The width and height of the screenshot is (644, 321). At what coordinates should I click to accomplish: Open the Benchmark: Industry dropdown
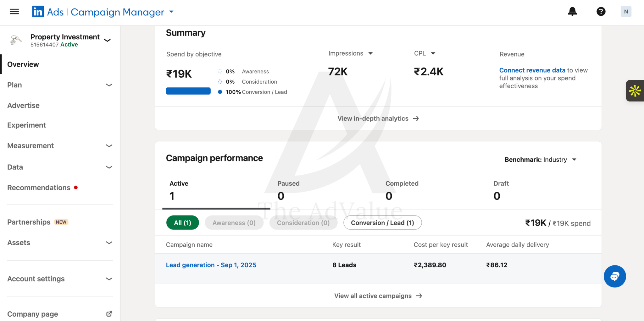point(541,160)
